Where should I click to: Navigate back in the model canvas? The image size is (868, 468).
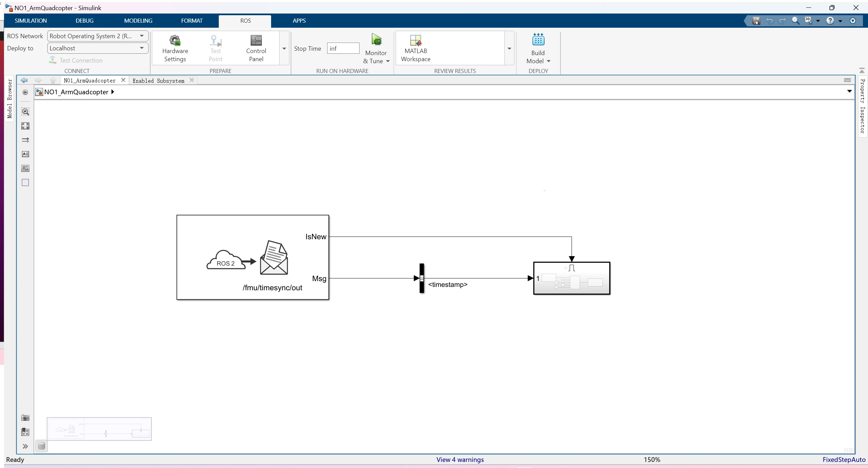pos(24,80)
